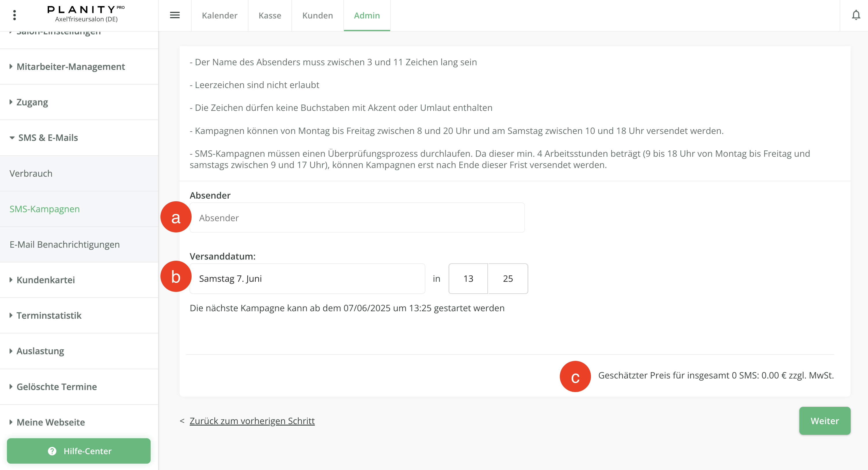Click the notification bell icon
The width and height of the screenshot is (868, 470).
click(856, 15)
